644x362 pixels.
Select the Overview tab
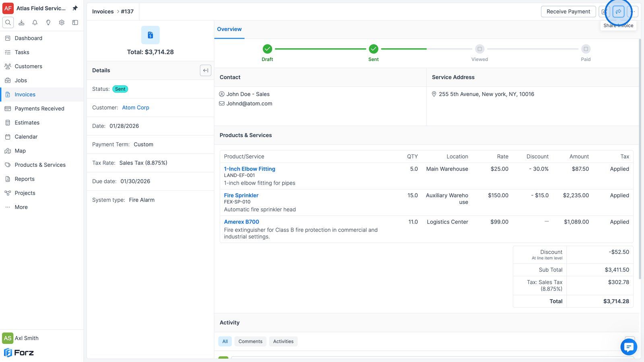[229, 29]
